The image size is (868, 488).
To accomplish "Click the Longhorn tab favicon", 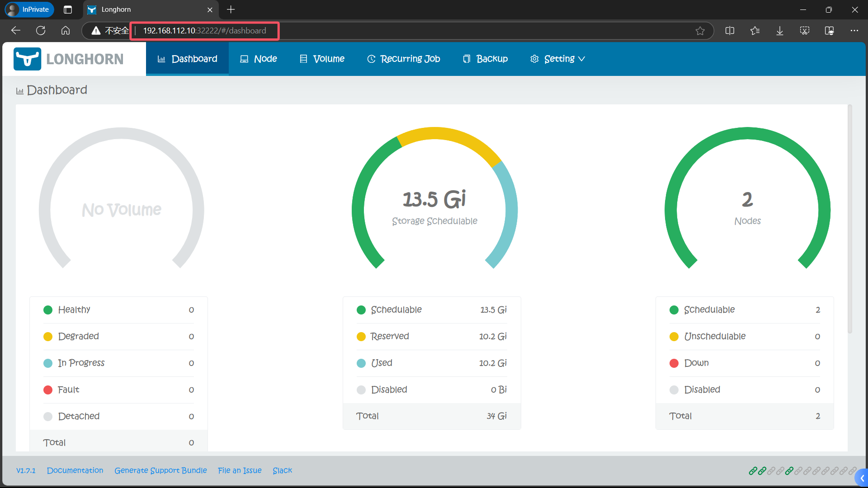I will click(92, 9).
